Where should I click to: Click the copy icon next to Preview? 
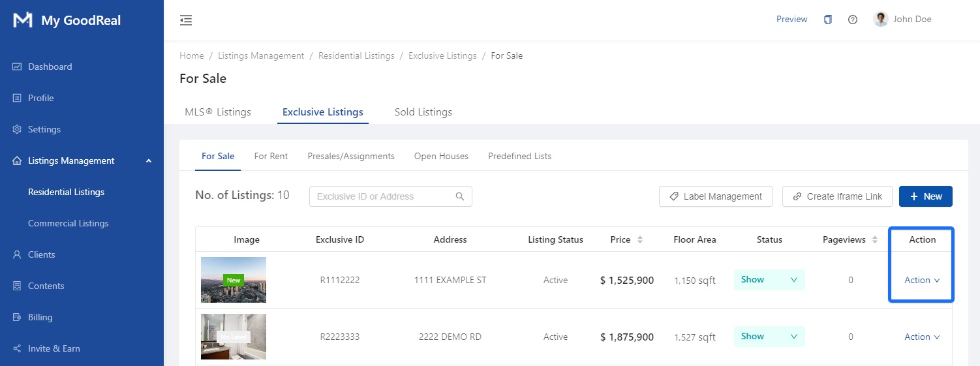827,20
